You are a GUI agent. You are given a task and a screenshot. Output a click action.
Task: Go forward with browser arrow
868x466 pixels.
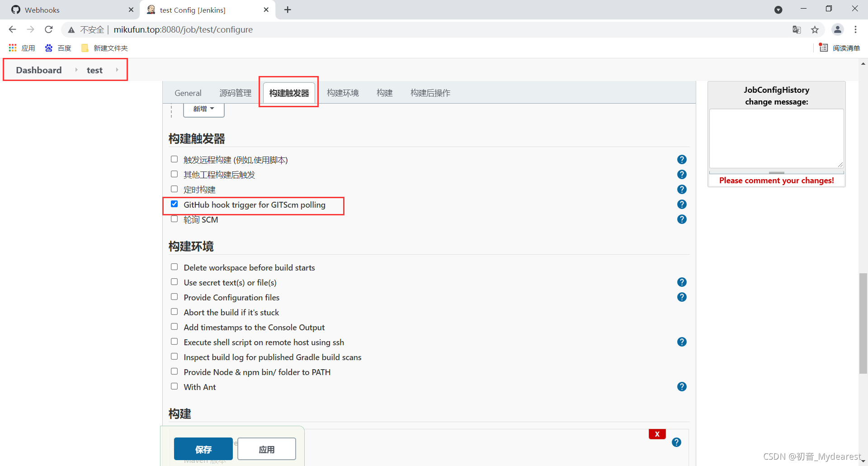point(31,29)
